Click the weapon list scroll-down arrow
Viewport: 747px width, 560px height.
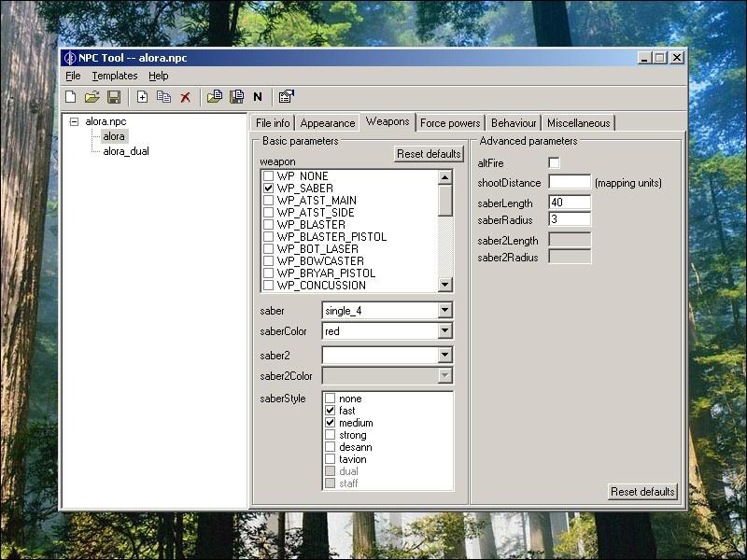pyautogui.click(x=445, y=285)
